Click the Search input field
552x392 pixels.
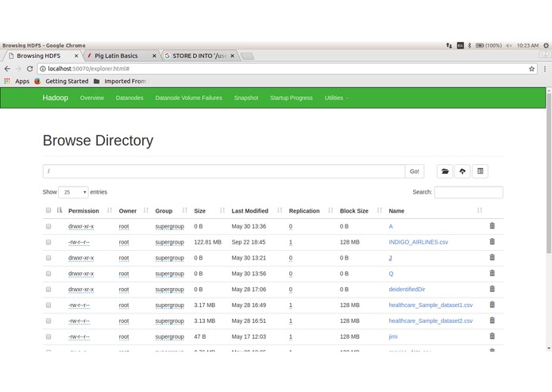(469, 192)
